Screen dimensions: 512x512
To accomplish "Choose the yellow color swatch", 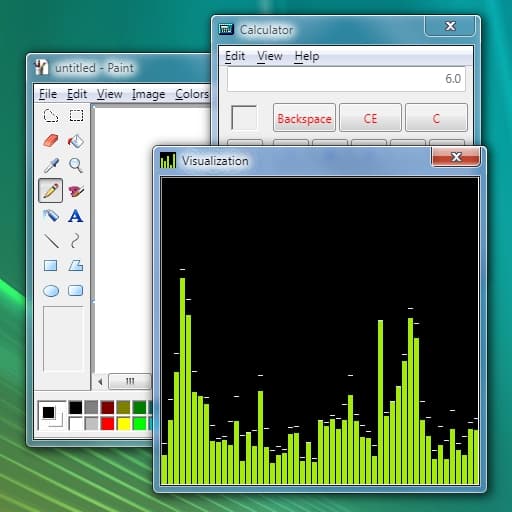I will (124, 423).
